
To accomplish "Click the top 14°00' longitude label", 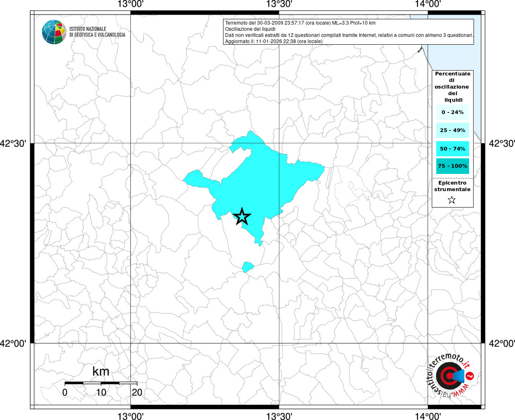I will (x=428, y=4).
